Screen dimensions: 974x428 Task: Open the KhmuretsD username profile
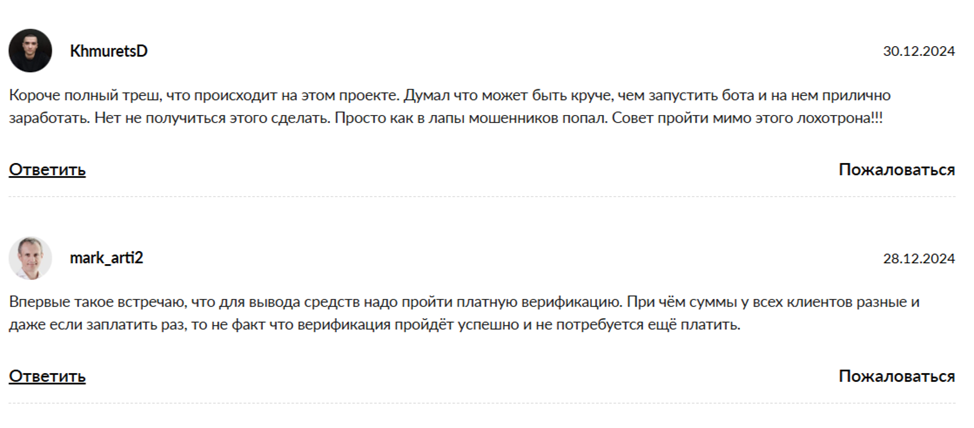pyautogui.click(x=109, y=50)
